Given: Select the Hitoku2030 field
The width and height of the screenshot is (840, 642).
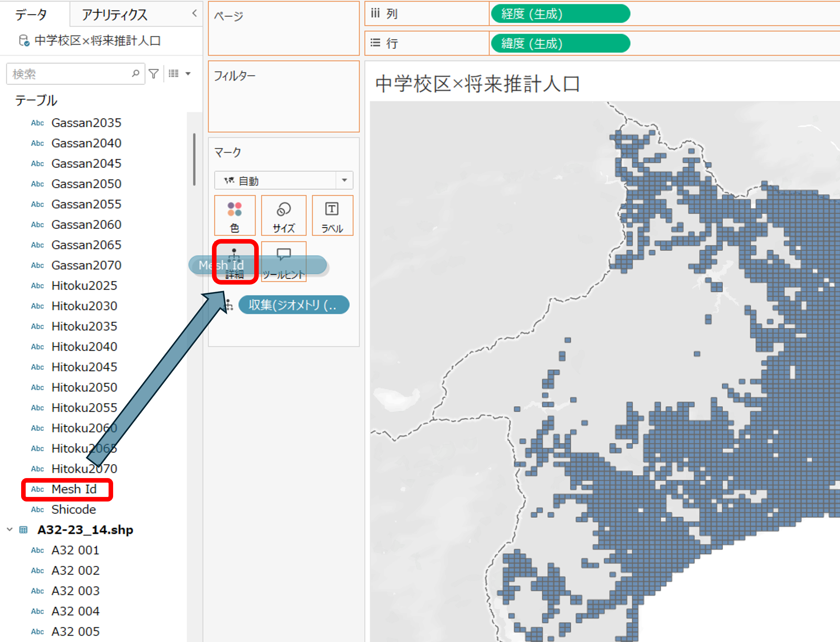Looking at the screenshot, I should click(85, 306).
